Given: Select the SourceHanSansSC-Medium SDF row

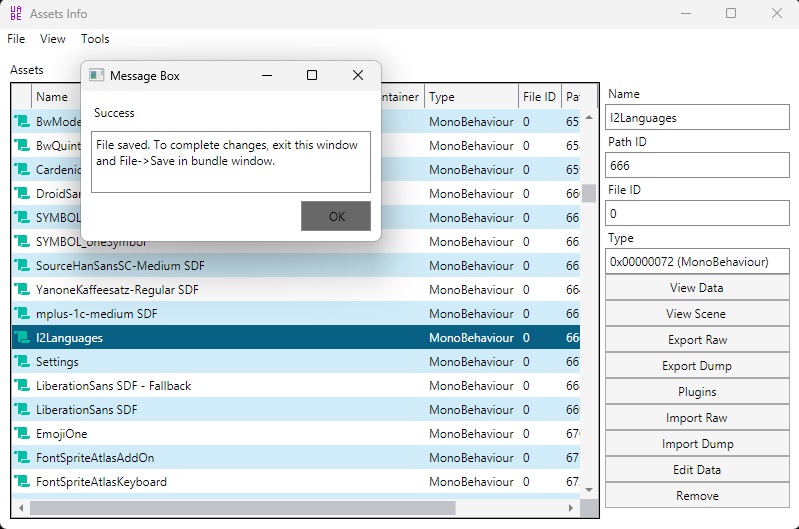Looking at the screenshot, I should click(x=296, y=266).
